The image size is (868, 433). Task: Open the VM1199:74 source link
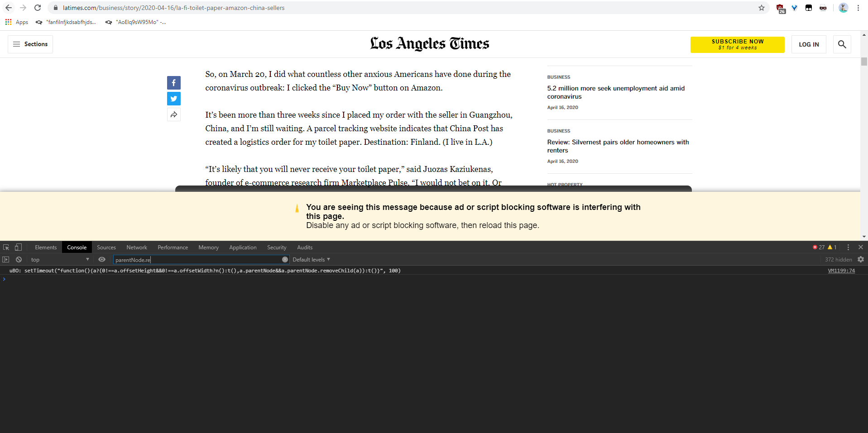(841, 270)
